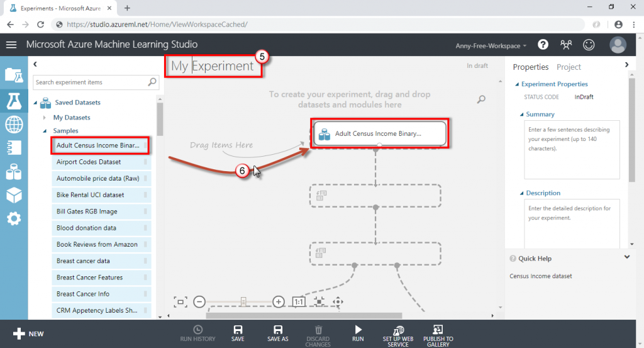
Task: Collapse the experiment items panel
Action: (x=35, y=64)
